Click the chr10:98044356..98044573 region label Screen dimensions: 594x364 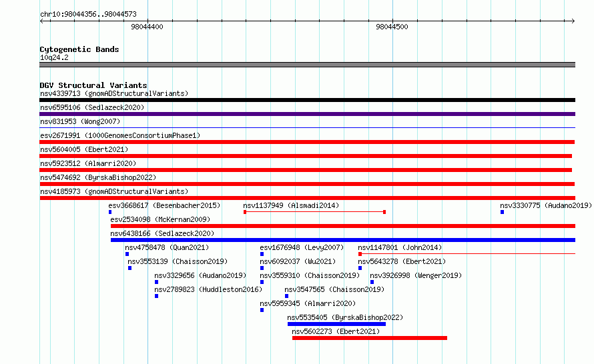[88, 14]
